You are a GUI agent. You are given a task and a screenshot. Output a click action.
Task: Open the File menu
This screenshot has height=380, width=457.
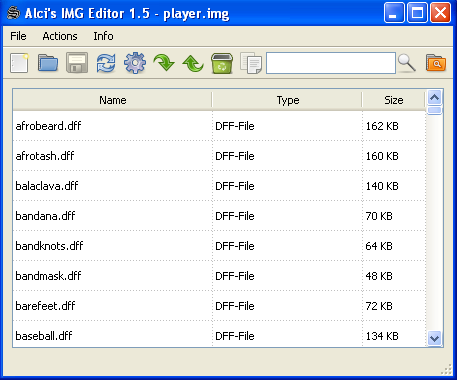pos(18,36)
